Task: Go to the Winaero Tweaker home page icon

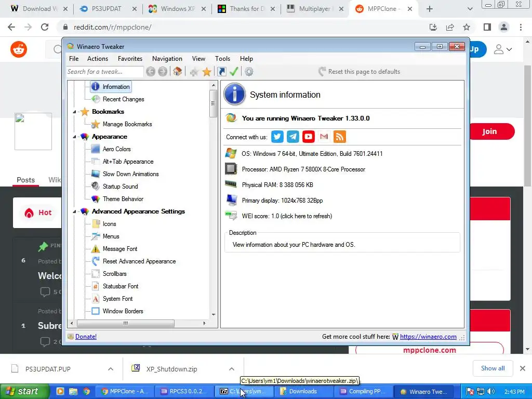Action: 178,72
